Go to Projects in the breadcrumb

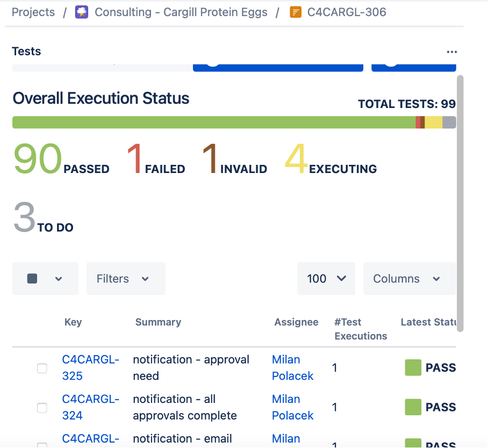[x=33, y=12]
